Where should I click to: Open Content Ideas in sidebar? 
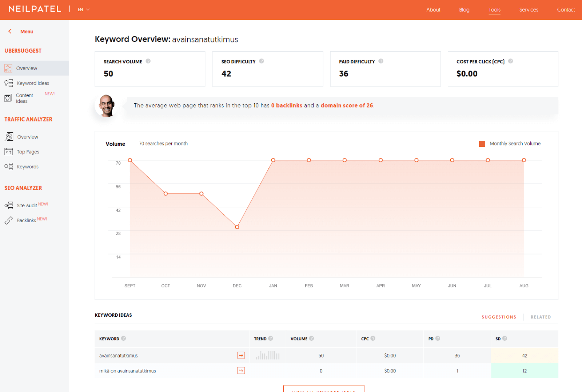(24, 98)
